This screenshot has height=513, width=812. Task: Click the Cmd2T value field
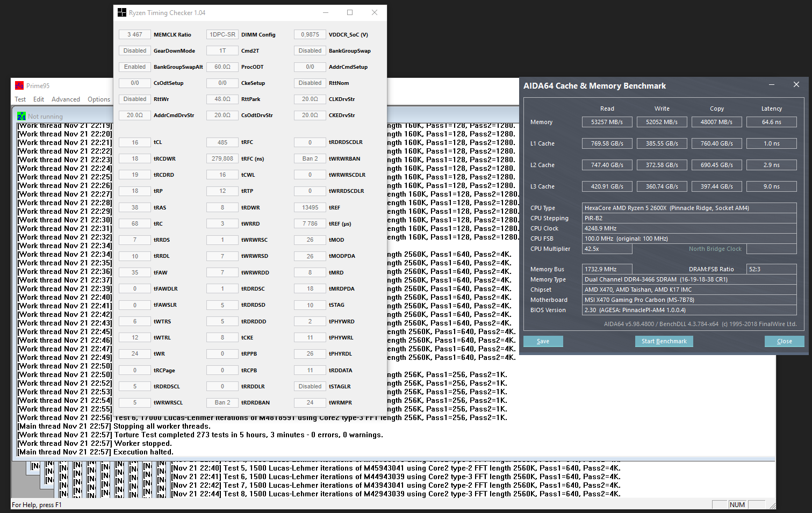click(x=222, y=50)
